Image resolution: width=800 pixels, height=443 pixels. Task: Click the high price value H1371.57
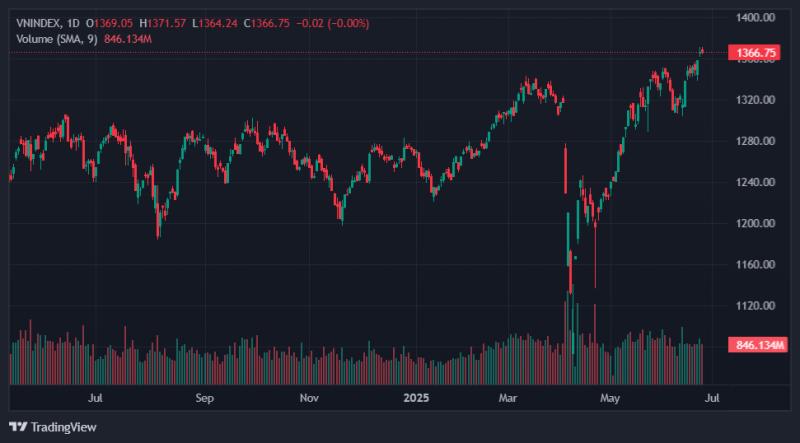(x=162, y=23)
